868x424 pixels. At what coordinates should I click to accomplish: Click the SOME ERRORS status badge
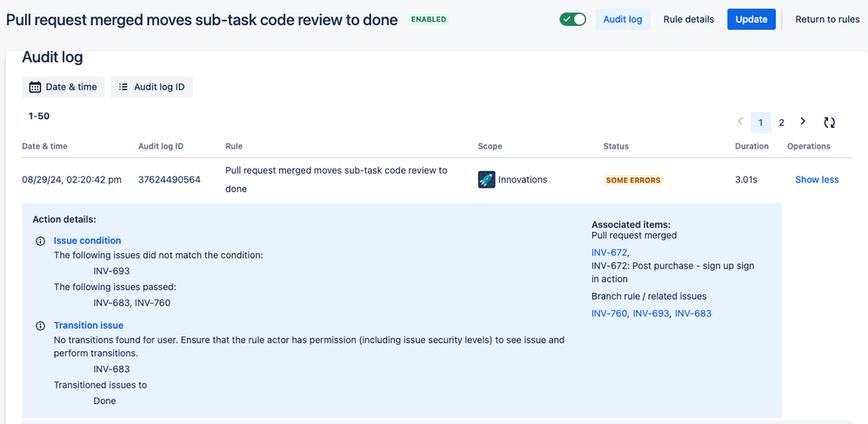pyautogui.click(x=633, y=180)
